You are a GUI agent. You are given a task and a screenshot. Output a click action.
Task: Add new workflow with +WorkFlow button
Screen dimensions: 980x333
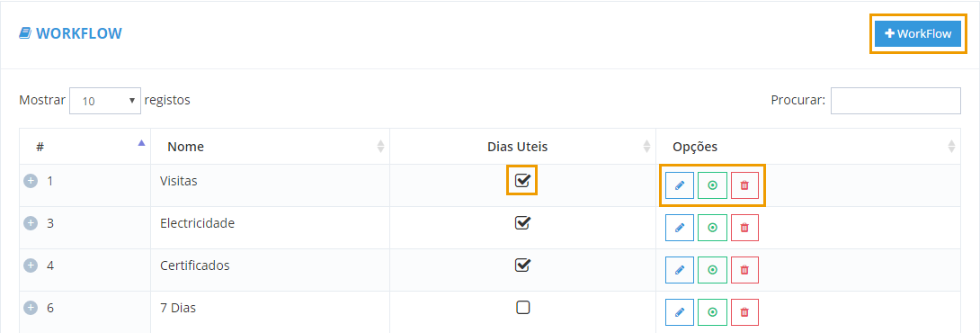pyautogui.click(x=917, y=34)
